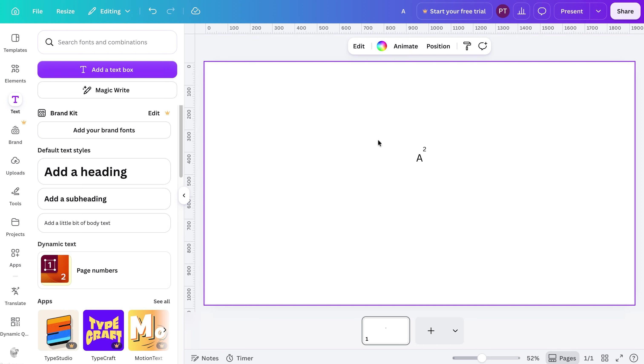The height and width of the screenshot is (364, 644).
Task: Open the rainbow color picker swatch
Action: coord(381,46)
